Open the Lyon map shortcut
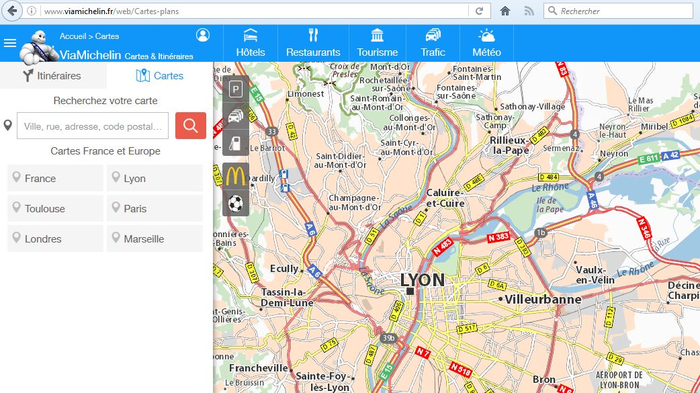This screenshot has height=393, width=700. click(x=154, y=178)
